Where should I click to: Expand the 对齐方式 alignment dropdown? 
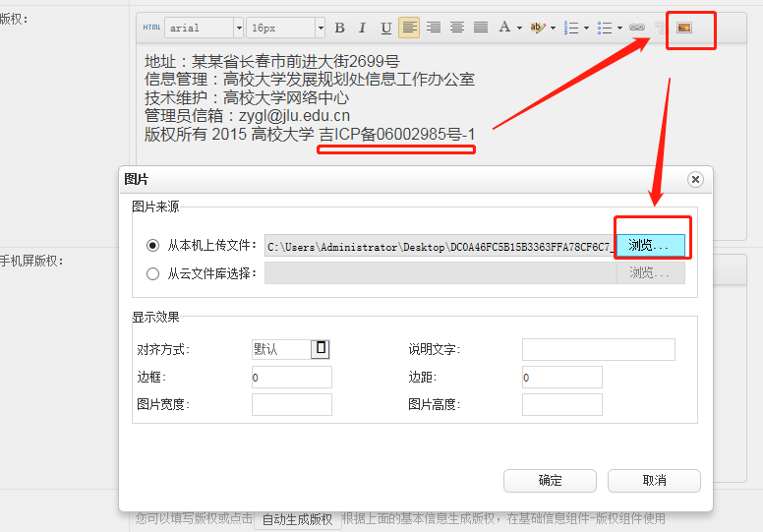pyautogui.click(x=321, y=349)
